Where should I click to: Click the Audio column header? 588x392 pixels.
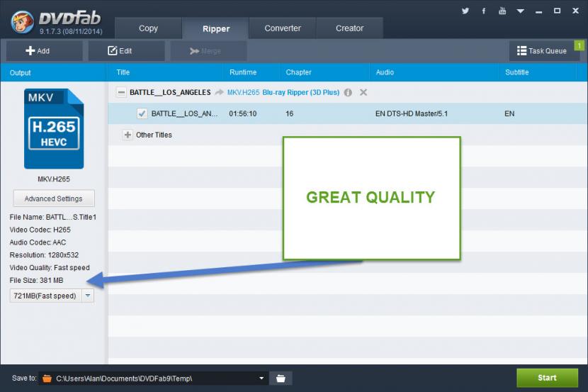click(x=385, y=72)
